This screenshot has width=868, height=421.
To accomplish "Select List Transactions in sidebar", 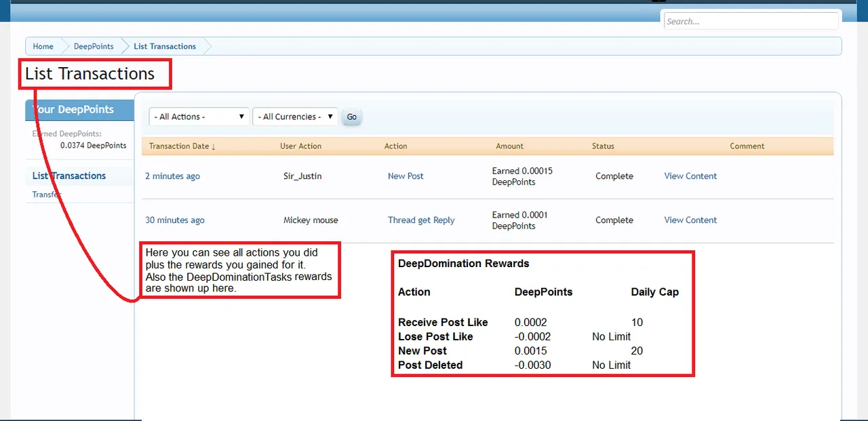I will [x=69, y=176].
